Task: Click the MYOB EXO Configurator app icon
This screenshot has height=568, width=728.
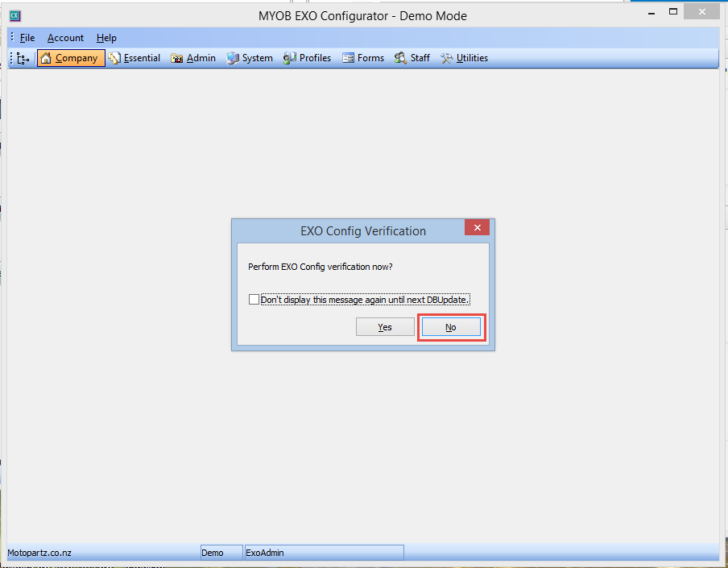Action: coord(14,16)
